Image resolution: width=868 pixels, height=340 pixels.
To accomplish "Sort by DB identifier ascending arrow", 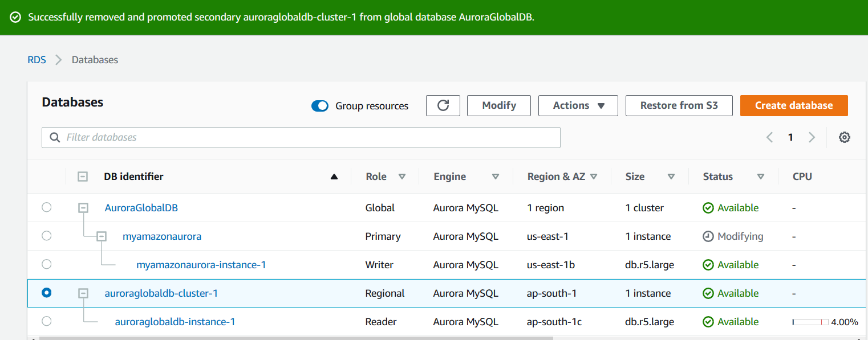I will [334, 177].
